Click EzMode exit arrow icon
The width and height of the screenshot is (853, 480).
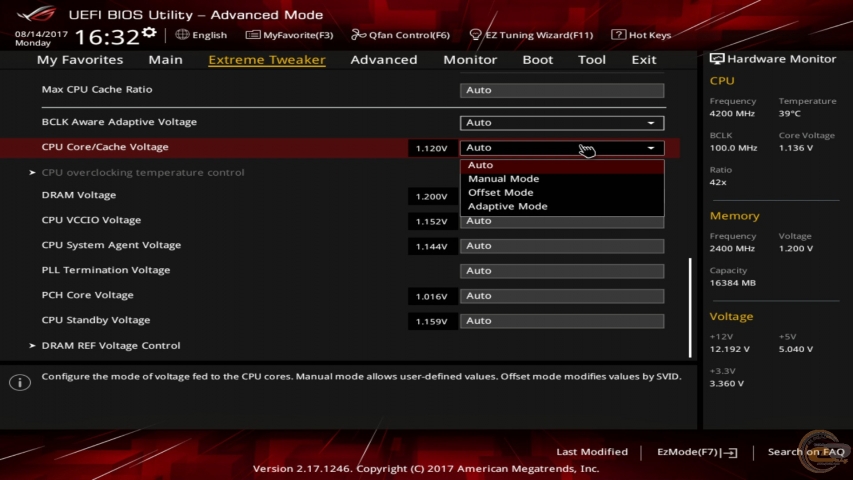(730, 452)
